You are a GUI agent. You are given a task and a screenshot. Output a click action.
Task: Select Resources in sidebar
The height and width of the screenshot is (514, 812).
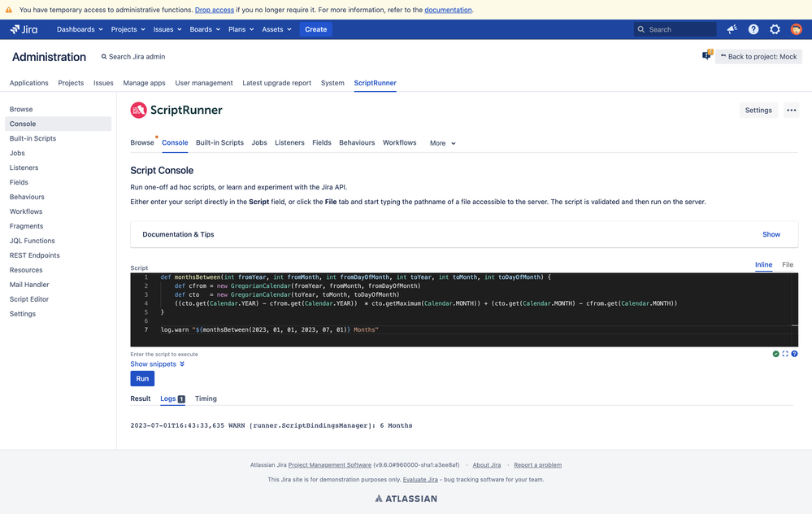[x=26, y=270]
